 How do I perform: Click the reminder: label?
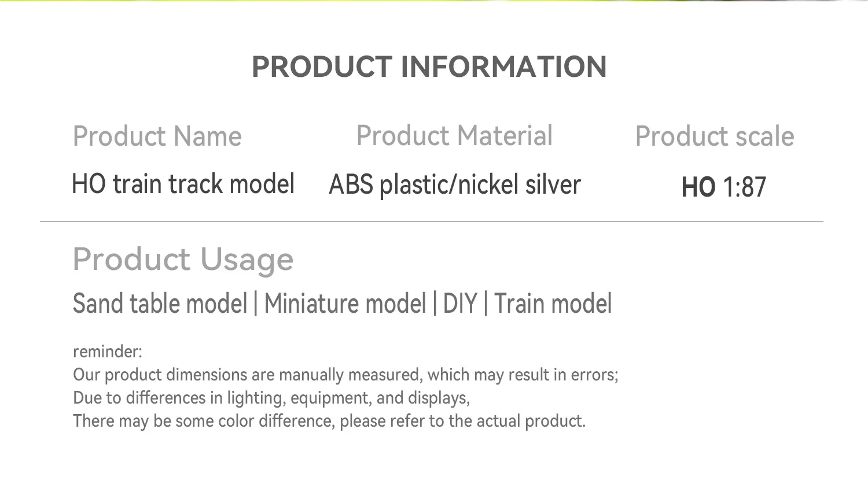click(x=108, y=352)
